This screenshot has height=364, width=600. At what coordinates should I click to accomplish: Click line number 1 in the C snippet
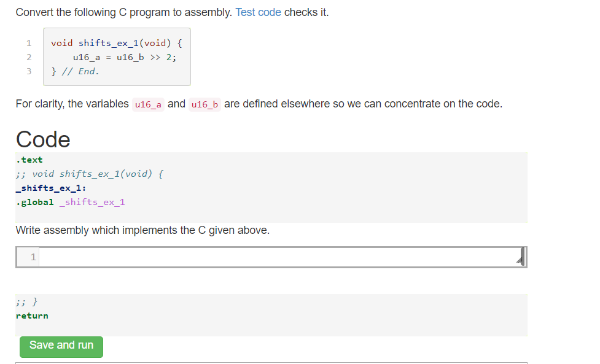pos(28,43)
